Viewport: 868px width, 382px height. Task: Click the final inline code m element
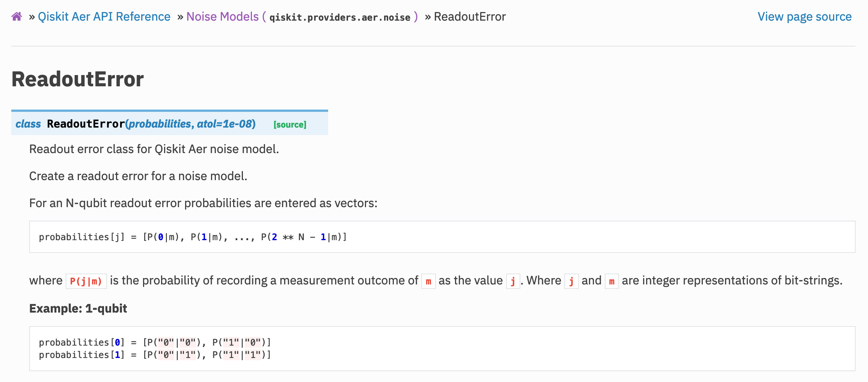pyautogui.click(x=612, y=281)
